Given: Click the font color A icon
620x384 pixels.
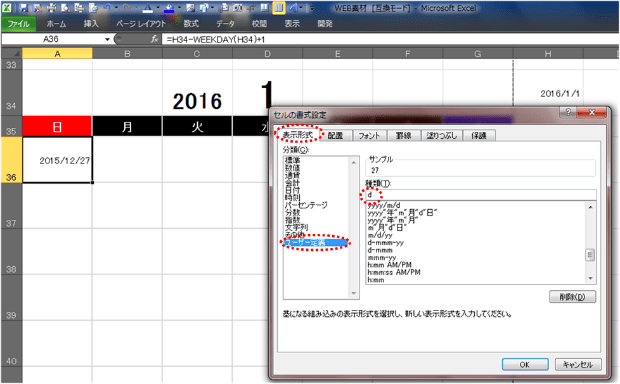Looking at the screenshot, I should tap(147, 8).
